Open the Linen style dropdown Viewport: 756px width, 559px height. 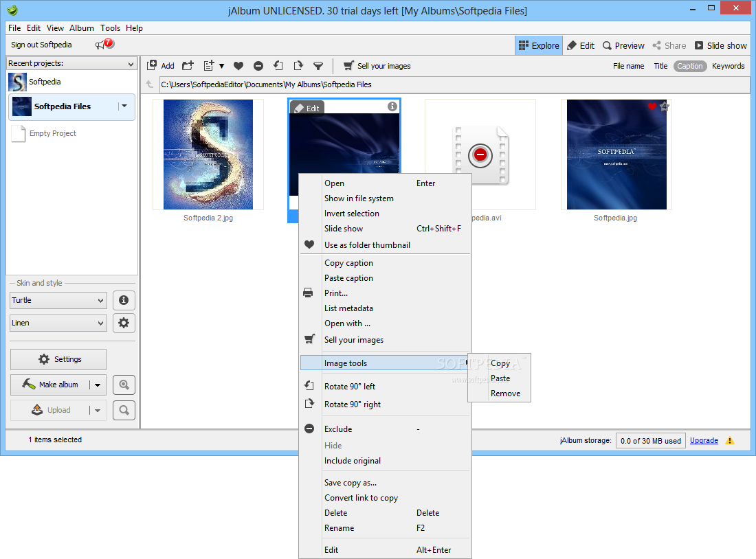pyautogui.click(x=58, y=323)
